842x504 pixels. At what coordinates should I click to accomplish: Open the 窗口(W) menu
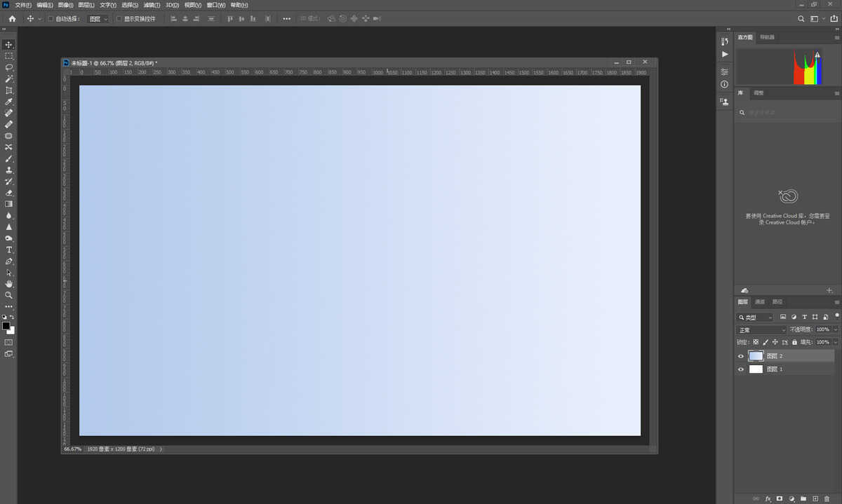click(216, 5)
